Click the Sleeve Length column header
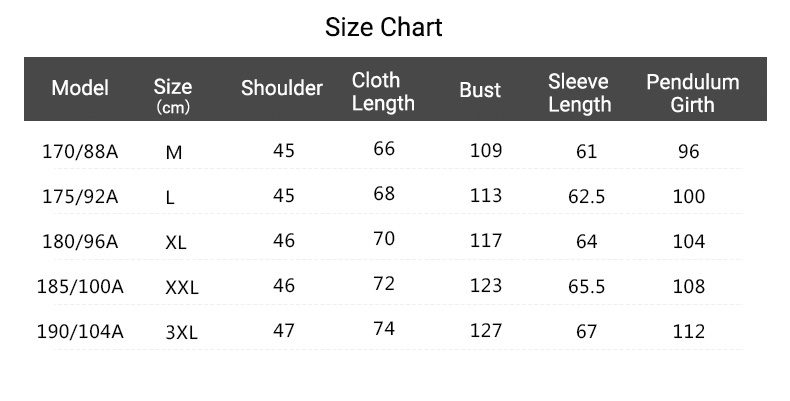 point(579,93)
